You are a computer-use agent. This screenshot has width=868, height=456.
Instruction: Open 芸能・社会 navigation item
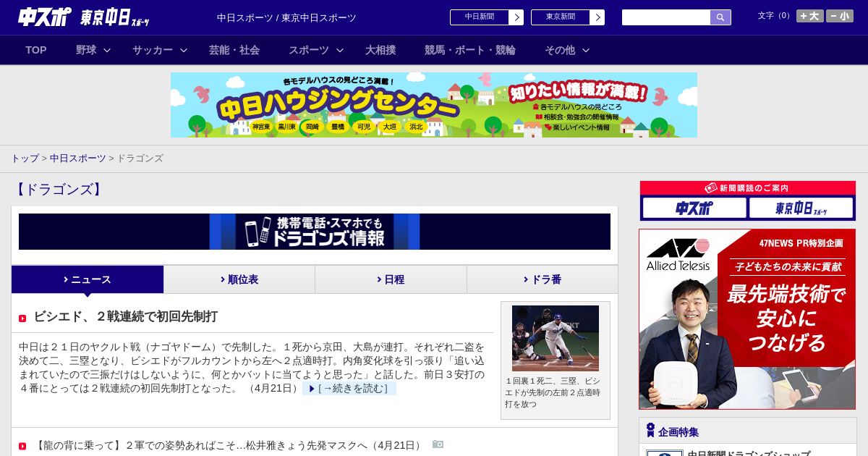[x=234, y=50]
